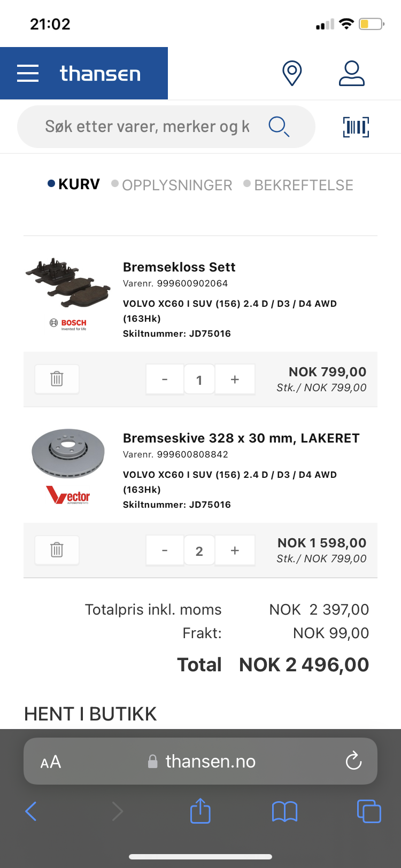Remove Bremseskive item with trash icon
401x868 pixels.
pyautogui.click(x=57, y=550)
